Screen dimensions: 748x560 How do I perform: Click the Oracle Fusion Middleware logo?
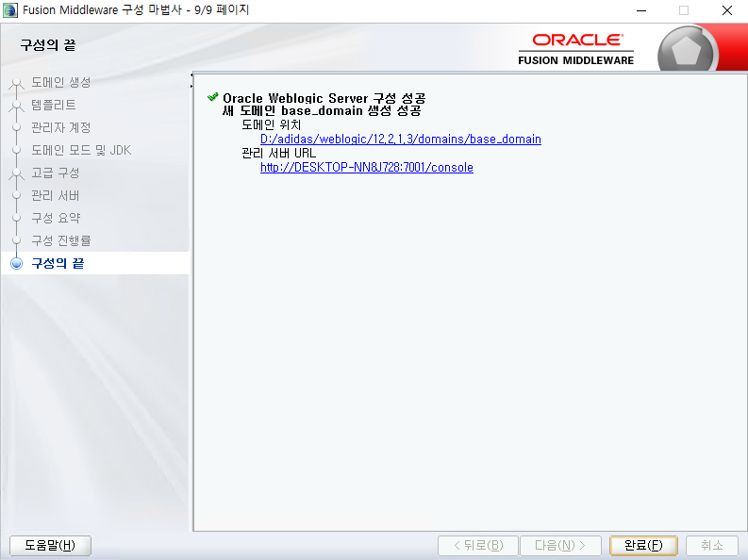pyautogui.click(x=576, y=49)
